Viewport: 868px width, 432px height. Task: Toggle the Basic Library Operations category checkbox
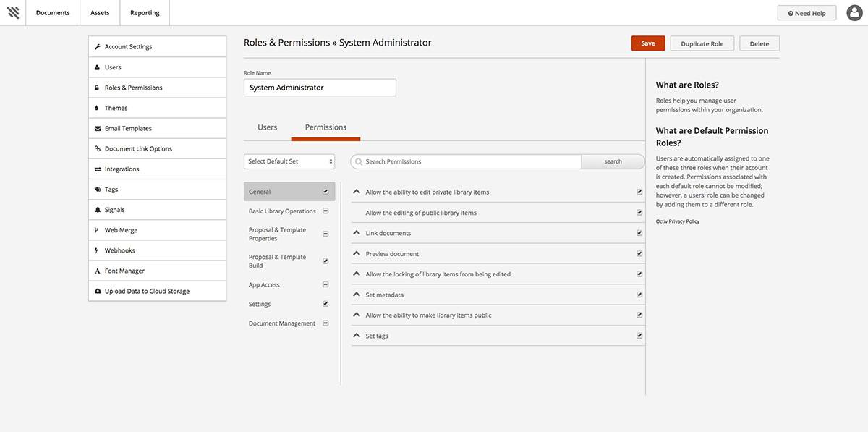(325, 211)
